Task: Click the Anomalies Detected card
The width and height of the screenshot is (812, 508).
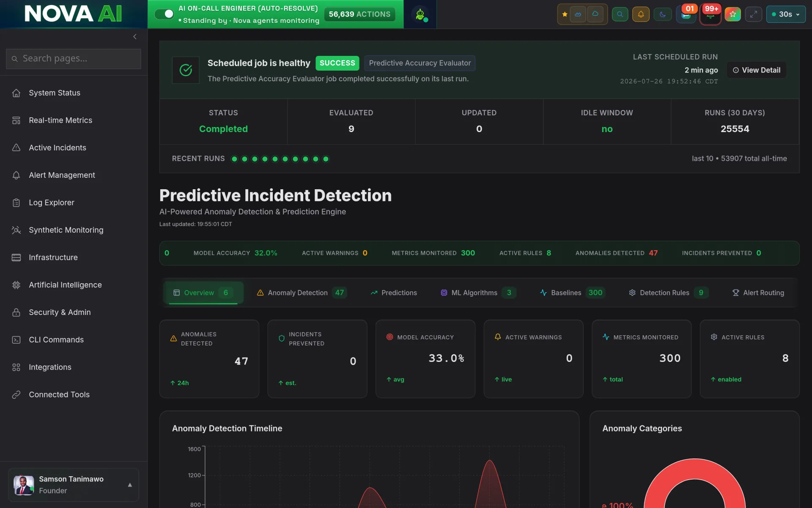Action: click(209, 359)
